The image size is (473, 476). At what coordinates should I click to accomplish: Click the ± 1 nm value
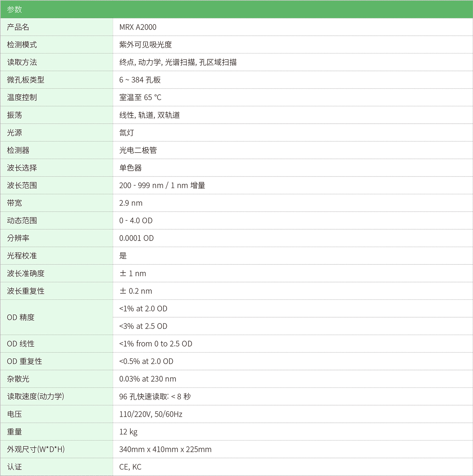[x=133, y=273]
